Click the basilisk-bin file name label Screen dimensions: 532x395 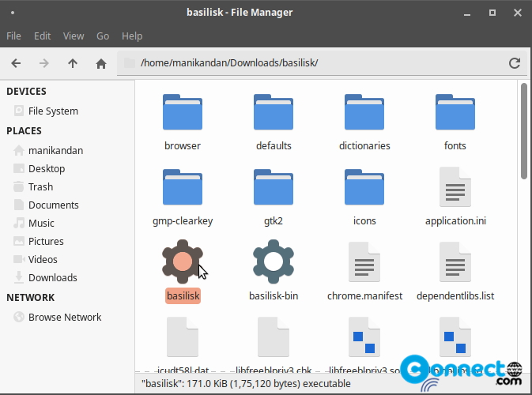click(x=274, y=296)
